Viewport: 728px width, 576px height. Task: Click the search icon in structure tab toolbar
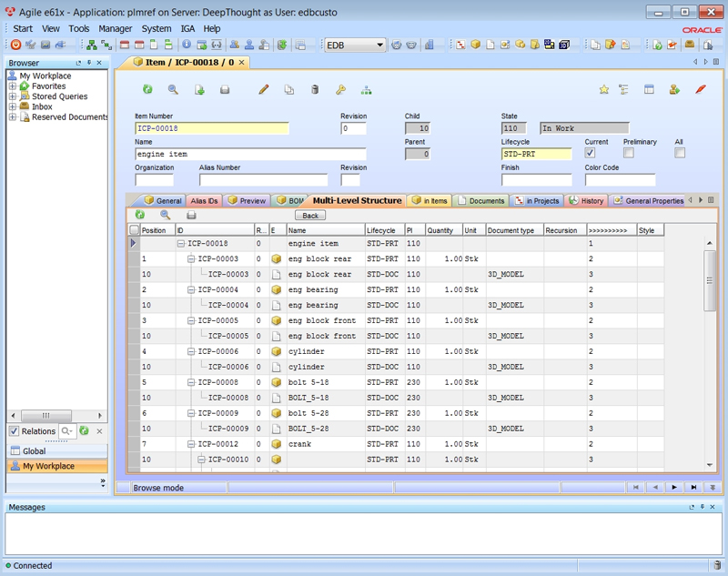coord(165,215)
